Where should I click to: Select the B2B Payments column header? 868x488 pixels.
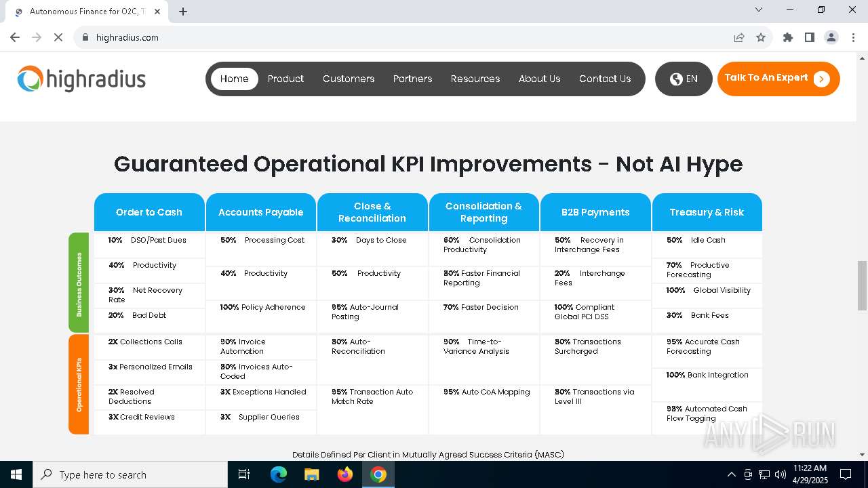[595, 212]
